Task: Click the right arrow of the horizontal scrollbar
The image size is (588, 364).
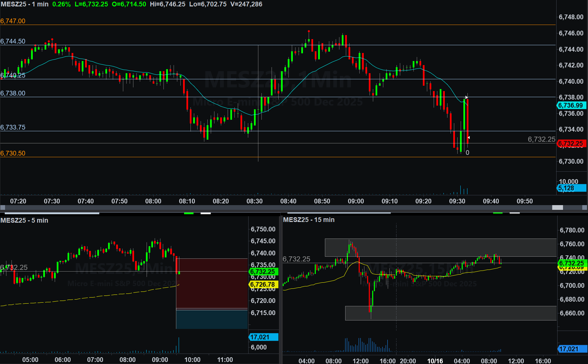Action: 585,207
